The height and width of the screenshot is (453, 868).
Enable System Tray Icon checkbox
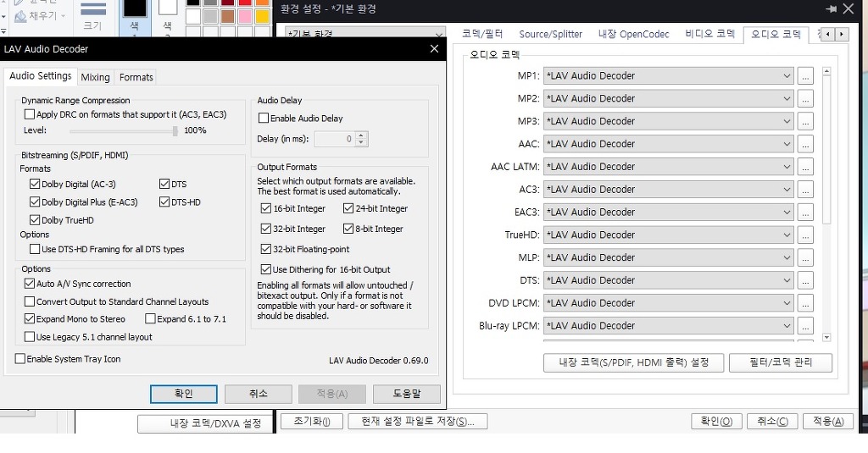coord(20,358)
